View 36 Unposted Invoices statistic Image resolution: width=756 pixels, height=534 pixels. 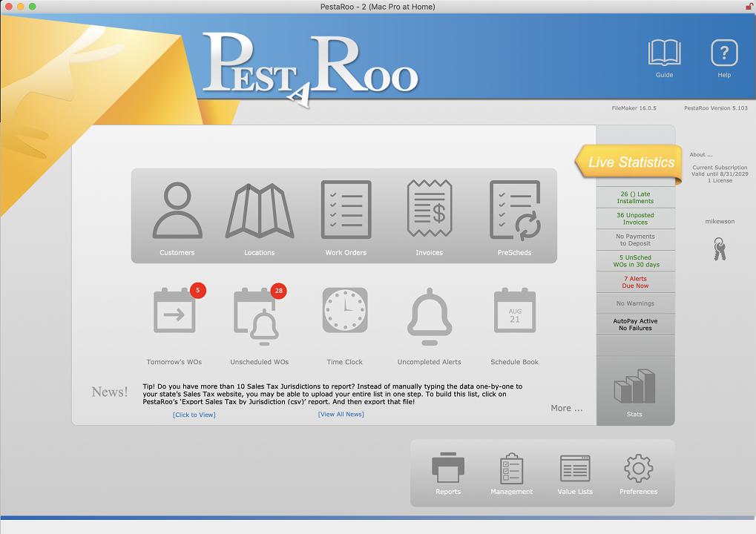tap(636, 219)
